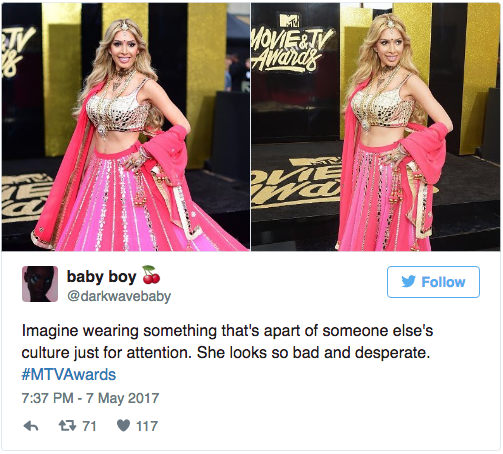This screenshot has width=503, height=454.
Task: Like the tweet with the heart icon
Action: 123,426
